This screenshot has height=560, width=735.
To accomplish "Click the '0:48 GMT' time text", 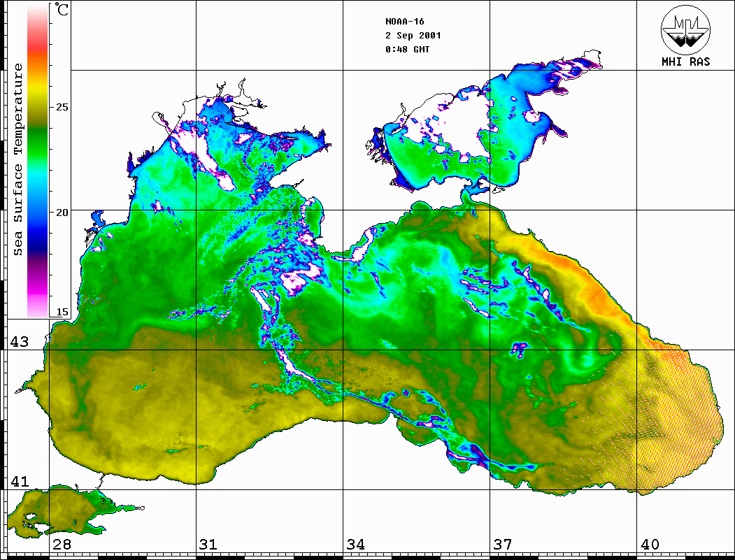I will coord(407,49).
